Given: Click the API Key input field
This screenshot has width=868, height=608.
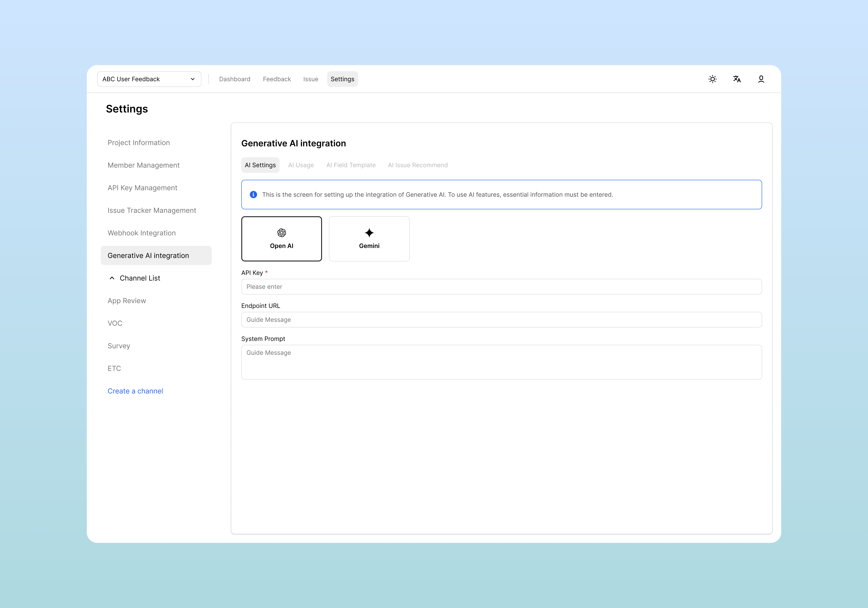Looking at the screenshot, I should pyautogui.click(x=501, y=287).
